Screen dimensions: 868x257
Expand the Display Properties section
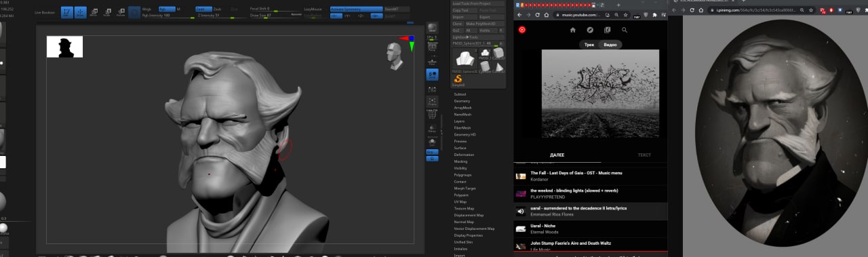(468, 235)
